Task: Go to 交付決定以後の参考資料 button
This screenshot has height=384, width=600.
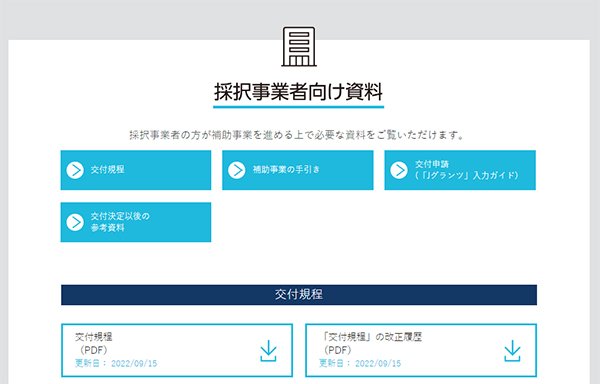Action: pyautogui.click(x=135, y=222)
